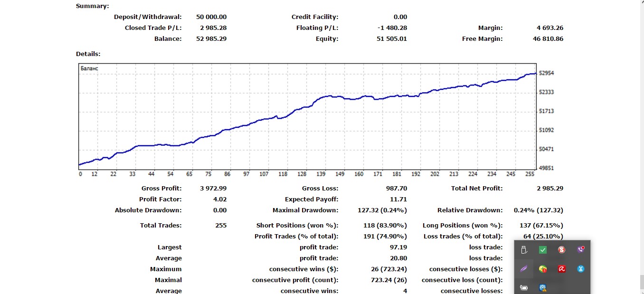This screenshot has width=644, height=294.
Task: Click the red circular S tray icon
Action: 561,250
